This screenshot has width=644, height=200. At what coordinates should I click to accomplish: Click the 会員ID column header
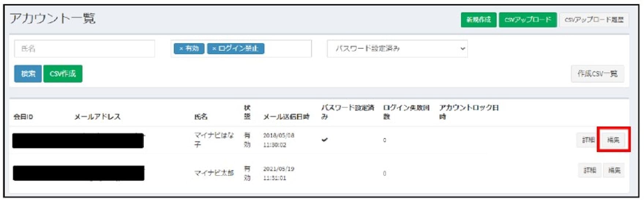[23, 117]
